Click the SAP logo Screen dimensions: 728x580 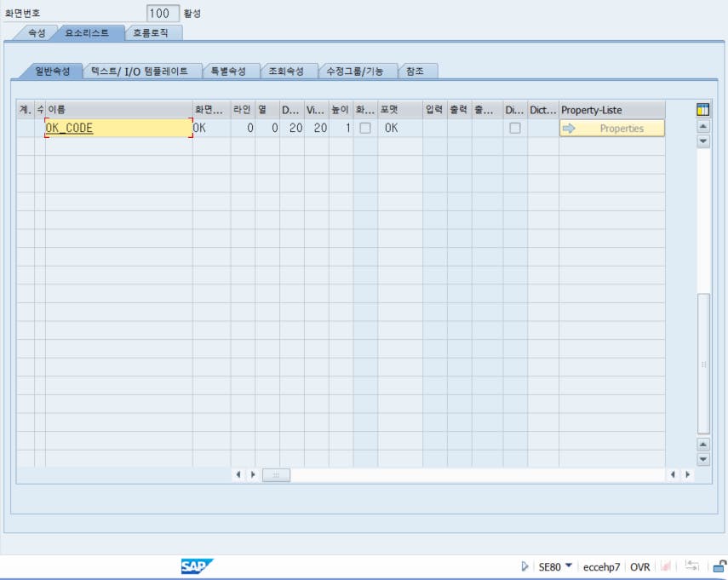tap(197, 566)
